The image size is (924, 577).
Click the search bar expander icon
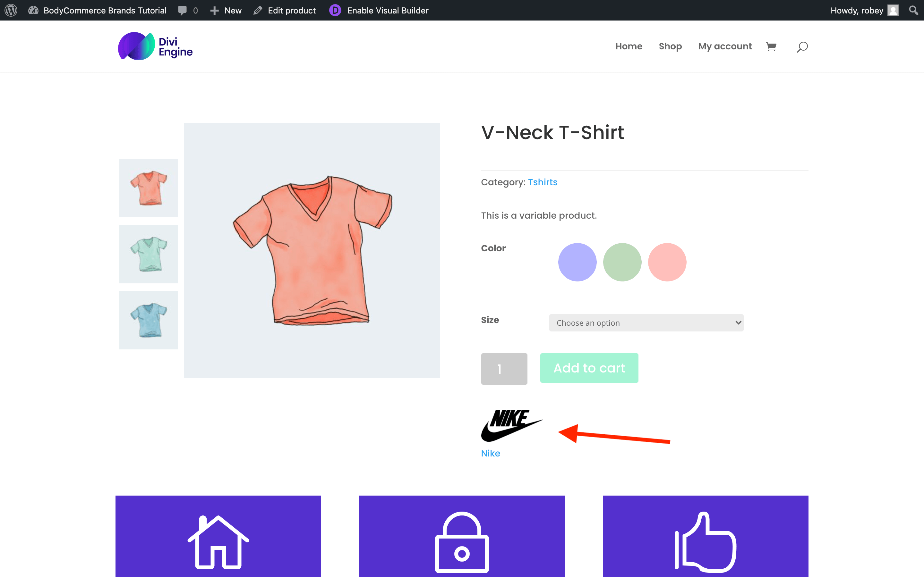(801, 46)
